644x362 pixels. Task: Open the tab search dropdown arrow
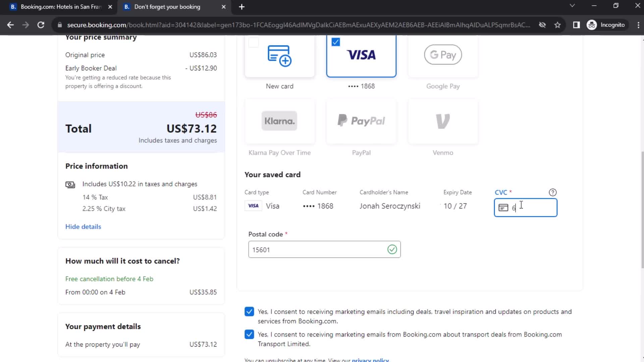(572, 6)
